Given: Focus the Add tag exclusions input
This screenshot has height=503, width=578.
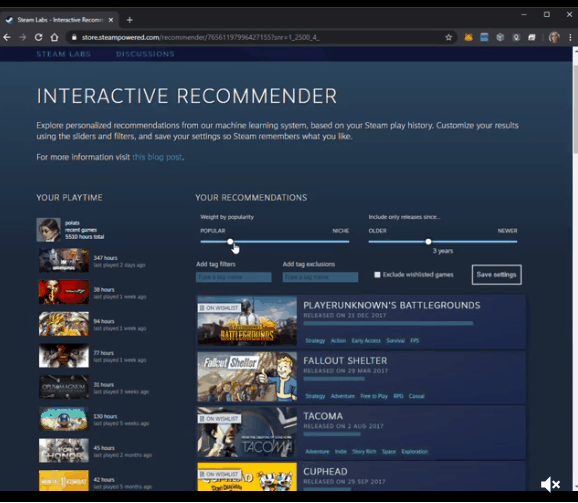Looking at the screenshot, I should [320, 277].
